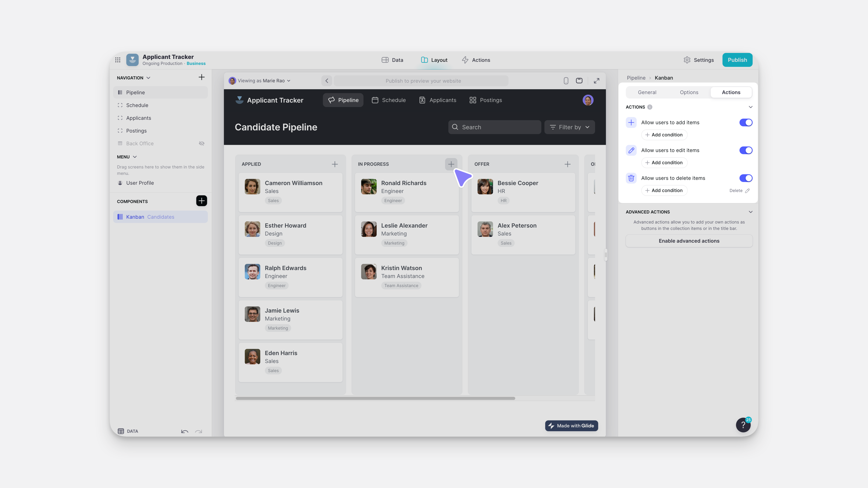Click the preview back arrow button
Viewport: 868px width, 488px height.
coord(327,81)
